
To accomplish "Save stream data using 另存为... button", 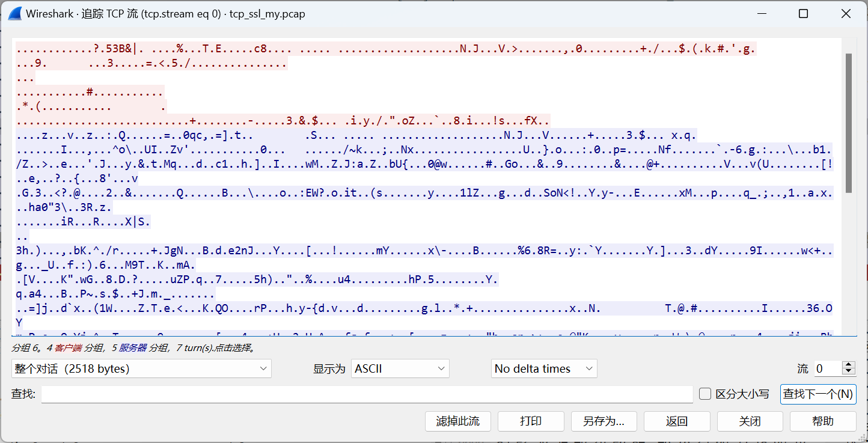I will (604, 421).
